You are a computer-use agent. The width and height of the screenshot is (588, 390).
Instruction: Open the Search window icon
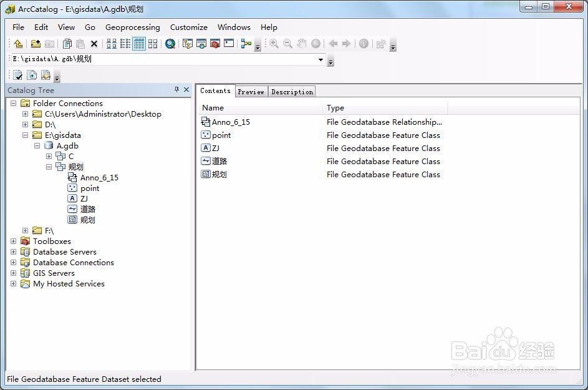pyautogui.click(x=201, y=44)
